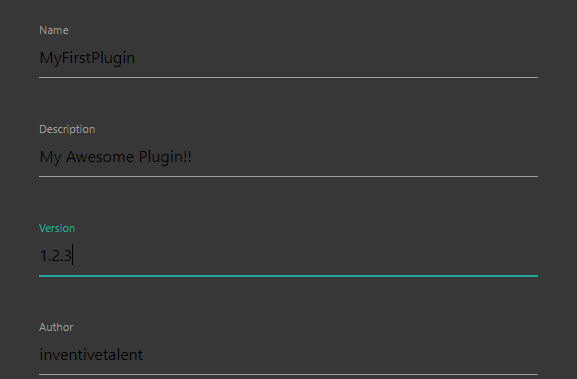Click the 'Author' field label

pyautogui.click(x=56, y=327)
